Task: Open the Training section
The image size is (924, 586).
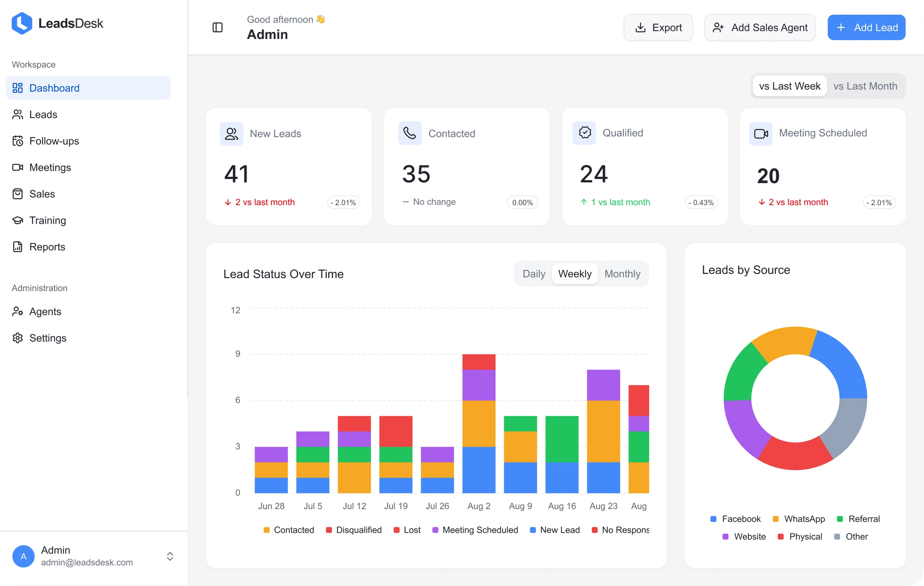Action: click(88, 220)
